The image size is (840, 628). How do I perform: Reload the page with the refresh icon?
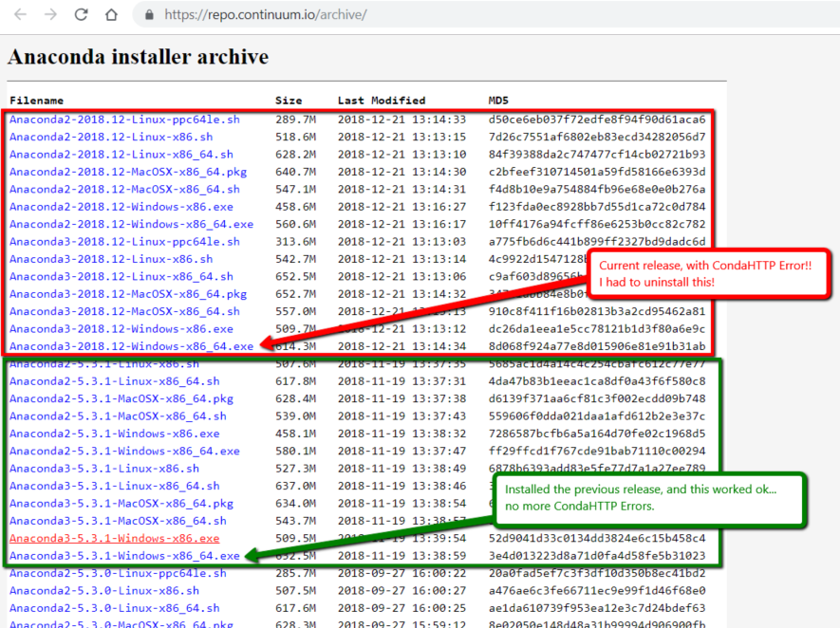coord(82,14)
